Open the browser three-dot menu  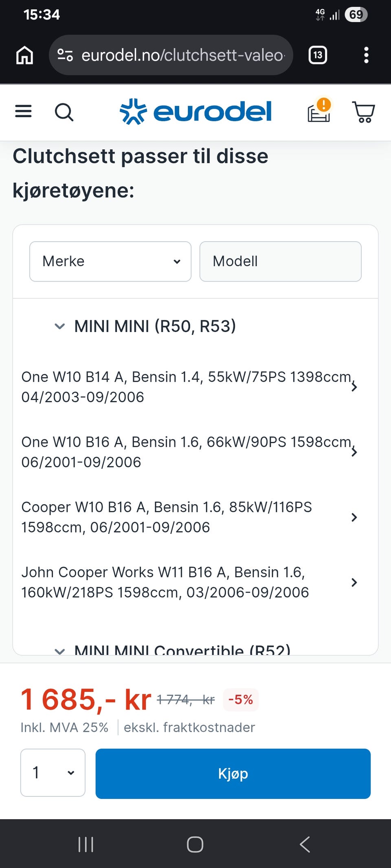tap(366, 55)
